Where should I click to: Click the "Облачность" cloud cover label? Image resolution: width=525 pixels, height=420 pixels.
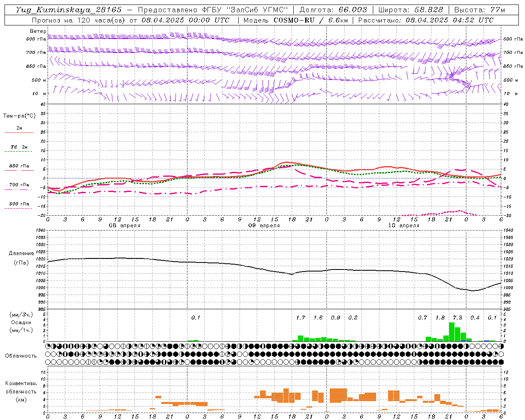click(x=21, y=356)
